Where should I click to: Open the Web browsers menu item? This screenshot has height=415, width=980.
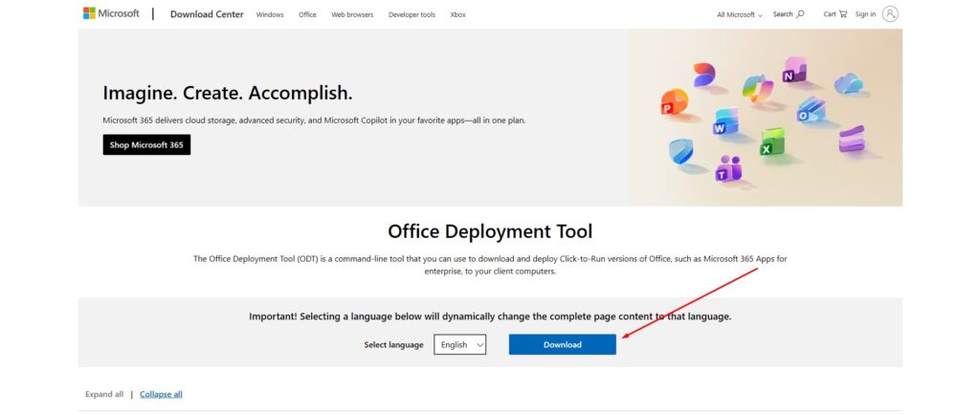click(x=352, y=14)
